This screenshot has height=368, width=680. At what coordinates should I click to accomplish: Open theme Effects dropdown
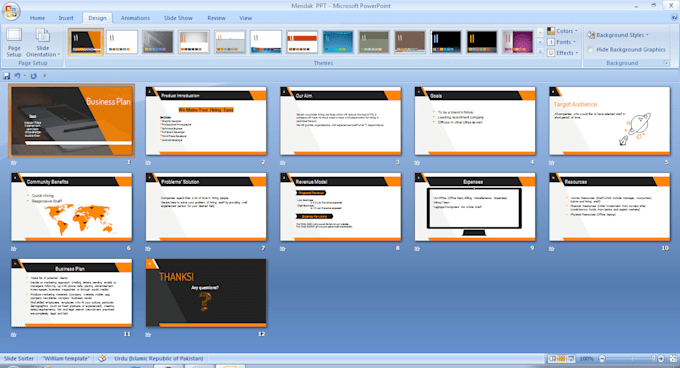click(x=562, y=53)
